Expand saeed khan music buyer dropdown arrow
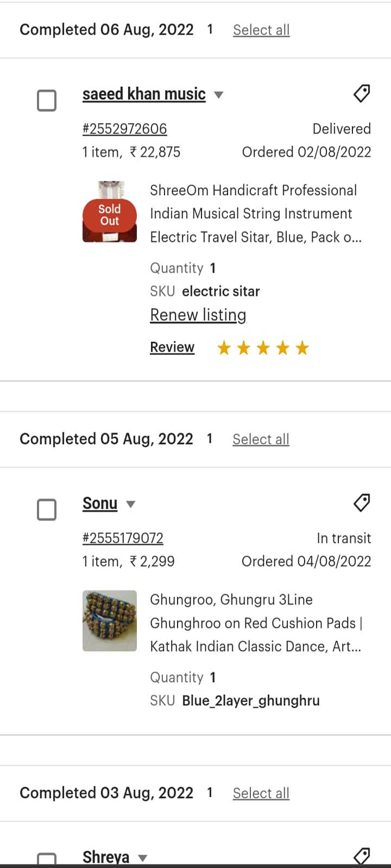391x868 pixels. click(219, 95)
